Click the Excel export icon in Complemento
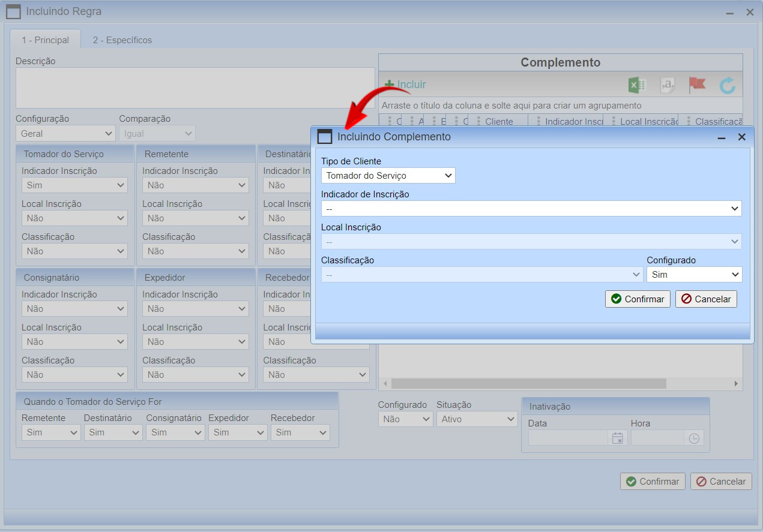 637,85
